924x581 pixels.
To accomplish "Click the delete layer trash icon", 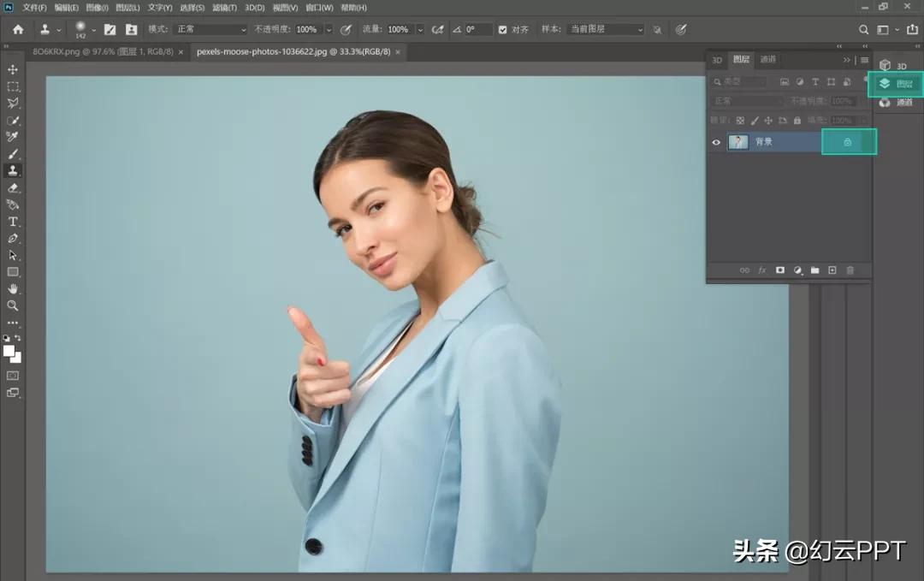I will click(x=850, y=270).
